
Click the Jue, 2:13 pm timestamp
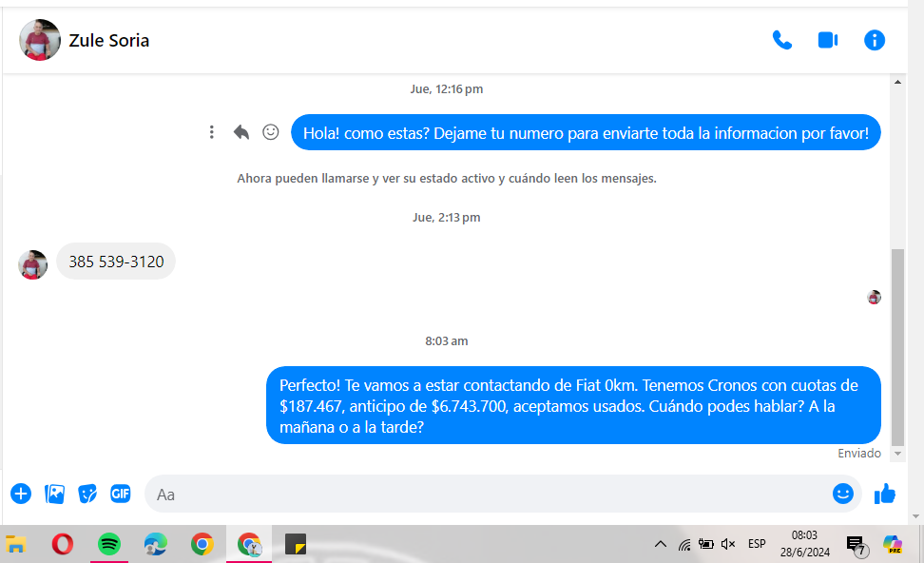coord(447,218)
